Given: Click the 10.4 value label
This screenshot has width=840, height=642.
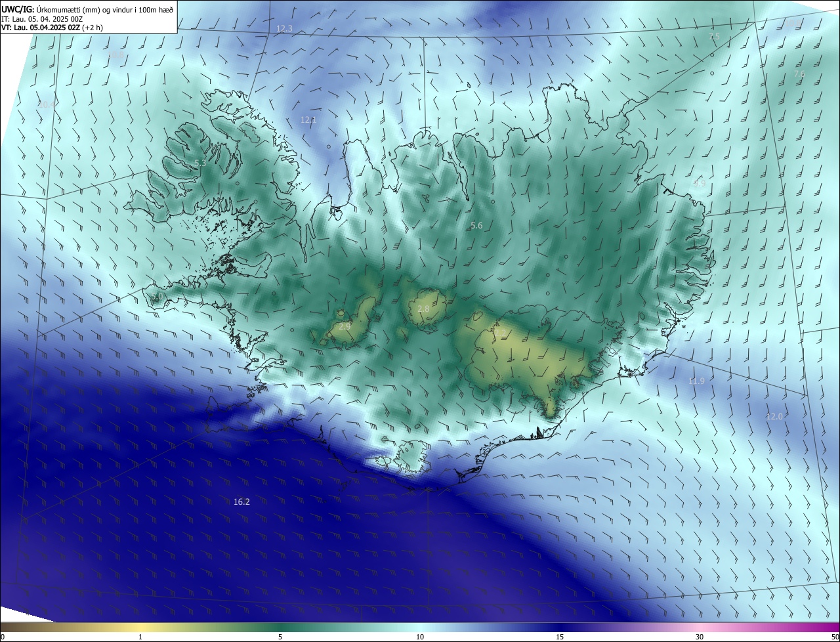Looking at the screenshot, I should point(47,104).
